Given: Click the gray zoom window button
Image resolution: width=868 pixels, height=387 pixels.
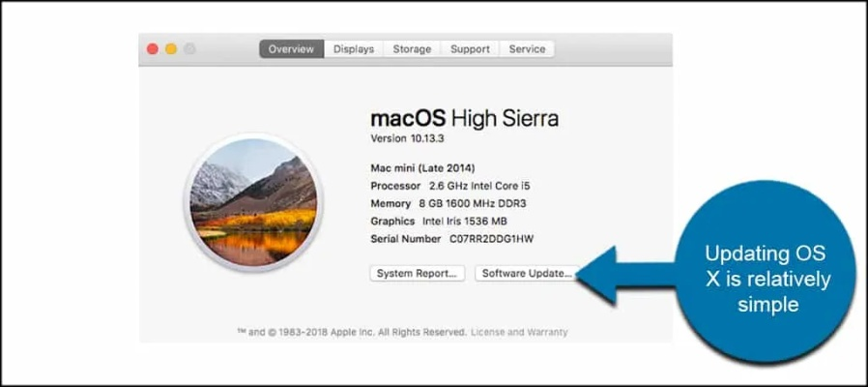Looking at the screenshot, I should pyautogui.click(x=189, y=49).
